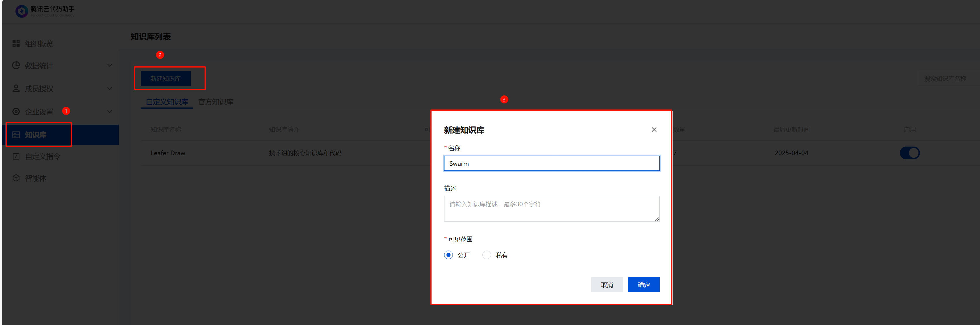Click the 数据统计 pie chart icon

tap(16, 66)
